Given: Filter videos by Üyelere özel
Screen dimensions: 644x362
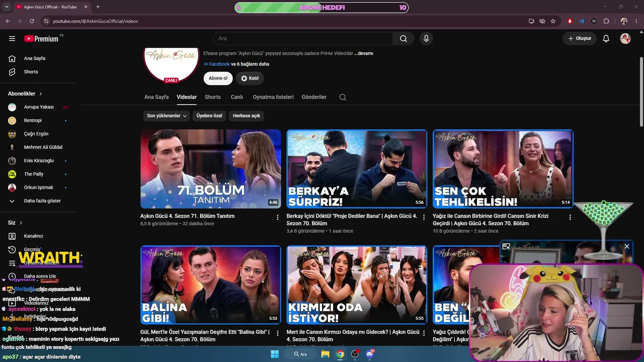Looking at the screenshot, I should point(209,116).
